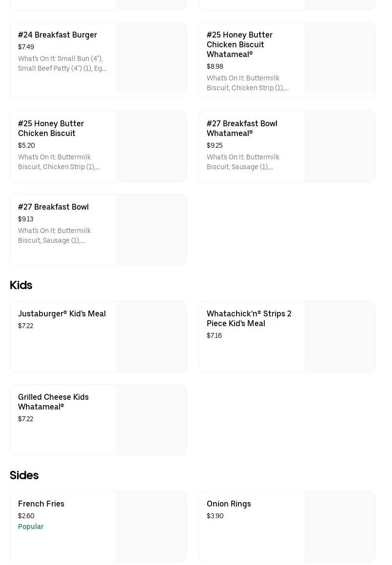This screenshot has width=392, height=565.
Task: Open Justaburger Kid's Meal item title
Action: (x=62, y=313)
